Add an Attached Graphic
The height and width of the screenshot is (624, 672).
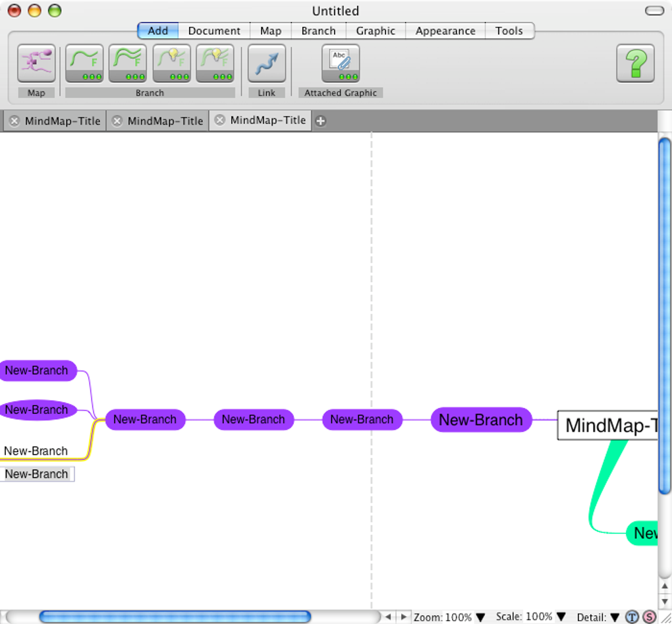[x=341, y=63]
